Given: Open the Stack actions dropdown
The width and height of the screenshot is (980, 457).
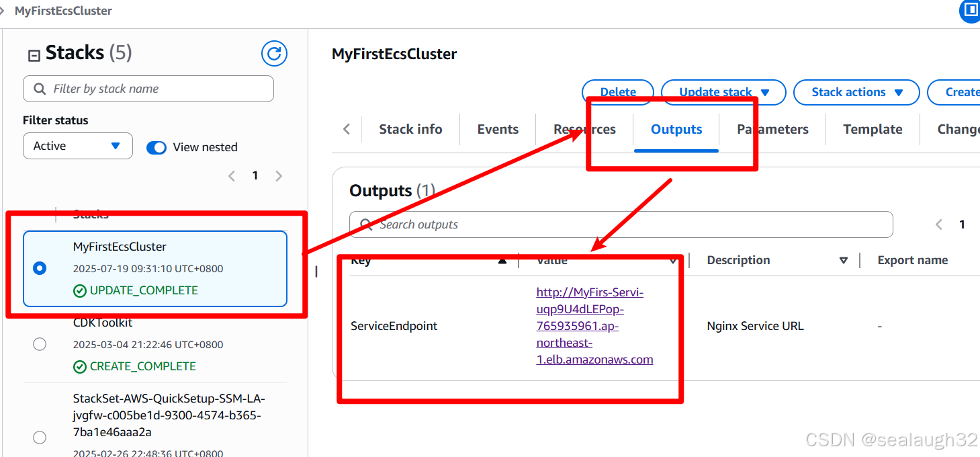Looking at the screenshot, I should pos(856,92).
